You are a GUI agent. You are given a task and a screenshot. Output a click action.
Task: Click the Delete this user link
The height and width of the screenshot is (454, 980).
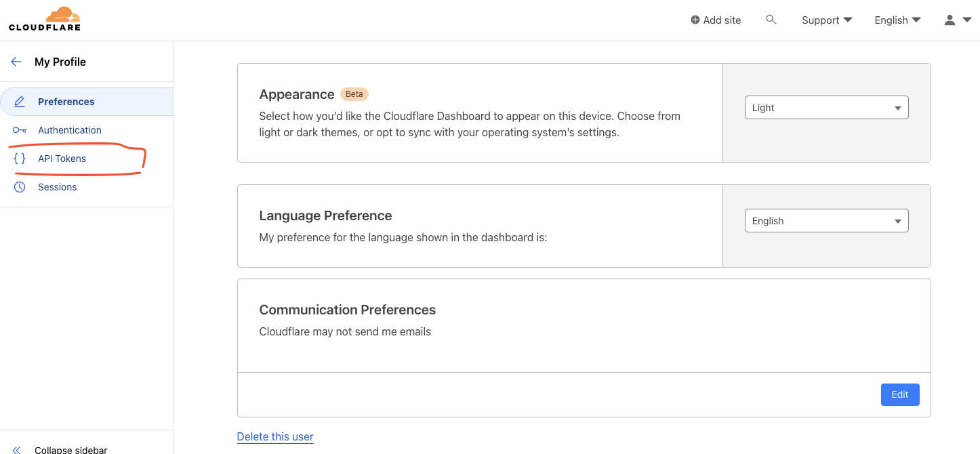(x=275, y=436)
